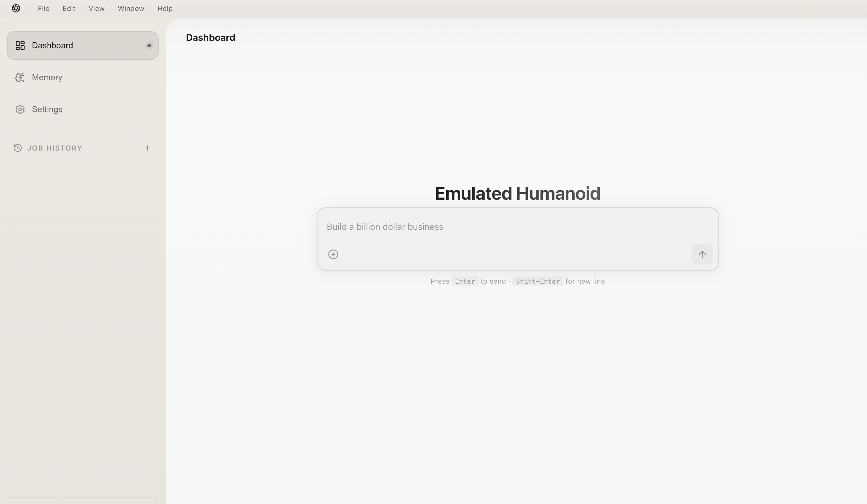Select the Dashboard sidebar entry
Screen dimensions: 867x504
click(x=52, y=45)
